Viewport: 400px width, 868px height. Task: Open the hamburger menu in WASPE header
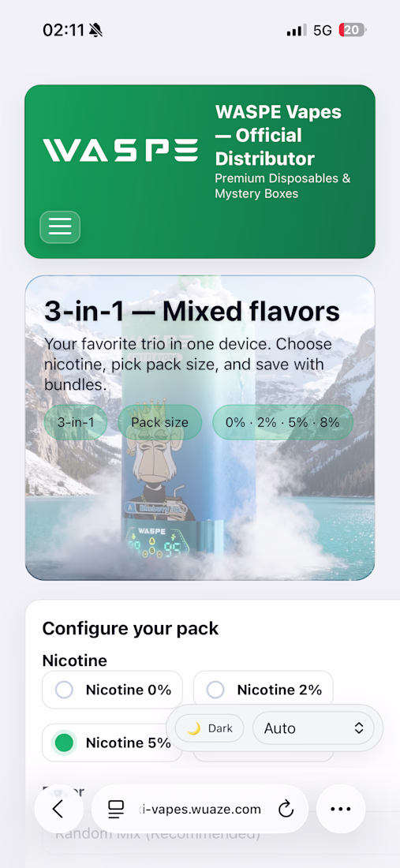pos(60,227)
